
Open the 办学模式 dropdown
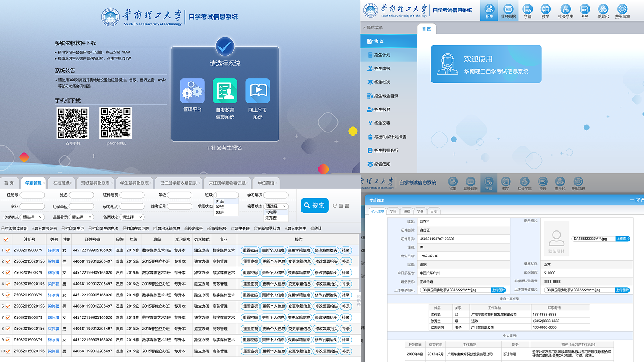[x=32, y=217]
